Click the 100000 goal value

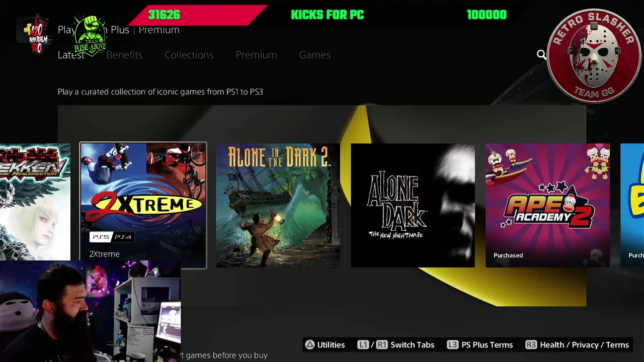[487, 15]
